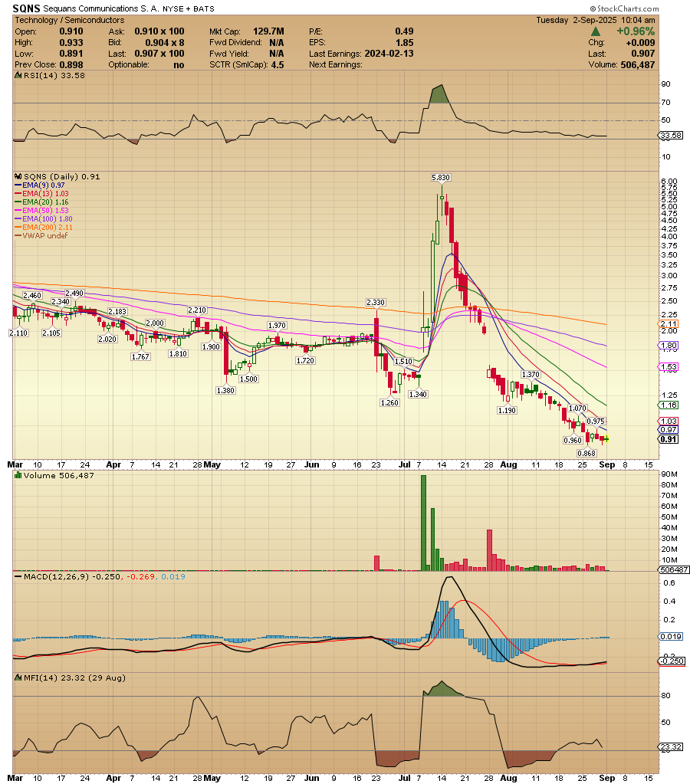Click the magenta 1.53 axis price tag

coord(669,367)
